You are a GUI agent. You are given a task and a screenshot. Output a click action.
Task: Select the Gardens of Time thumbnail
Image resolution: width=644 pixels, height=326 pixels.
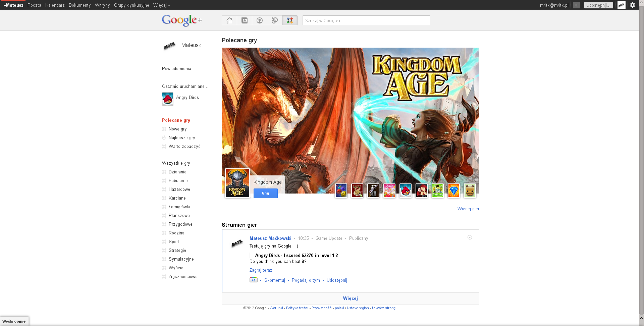pyautogui.click(x=357, y=191)
